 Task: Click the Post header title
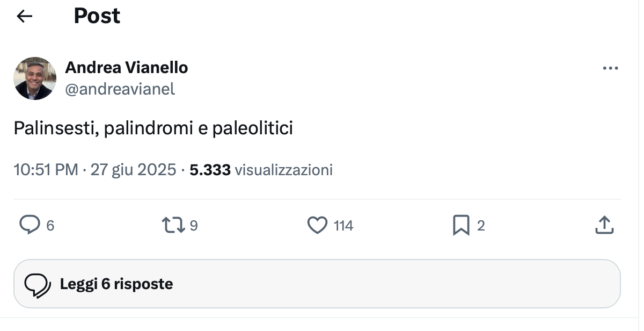tap(97, 16)
